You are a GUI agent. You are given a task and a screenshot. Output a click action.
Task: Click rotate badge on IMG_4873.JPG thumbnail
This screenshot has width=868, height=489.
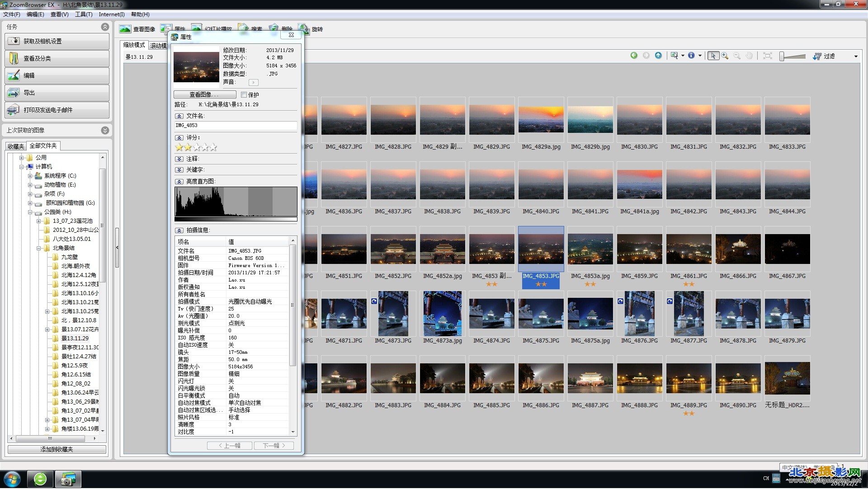(x=374, y=301)
